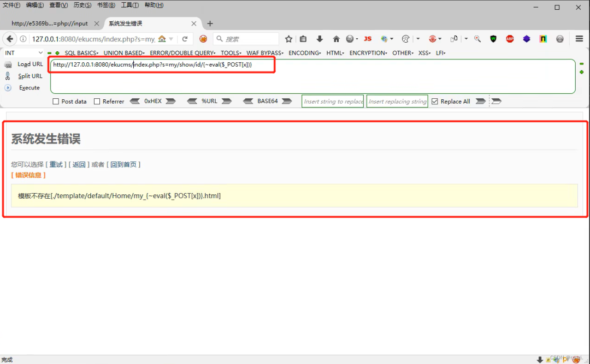Open the HTML dropdown in HackBar
The width and height of the screenshot is (590, 364).
pos(335,53)
